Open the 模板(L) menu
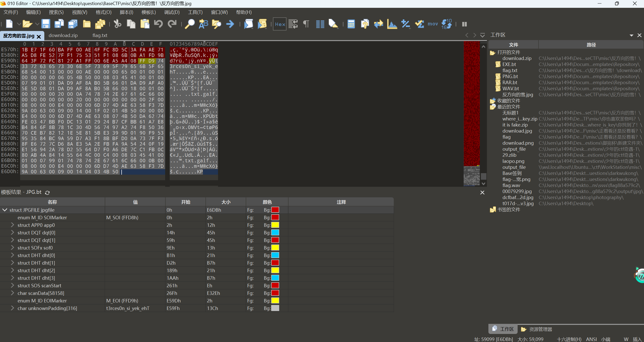Image resolution: width=644 pixels, height=342 pixels. pos(149,12)
